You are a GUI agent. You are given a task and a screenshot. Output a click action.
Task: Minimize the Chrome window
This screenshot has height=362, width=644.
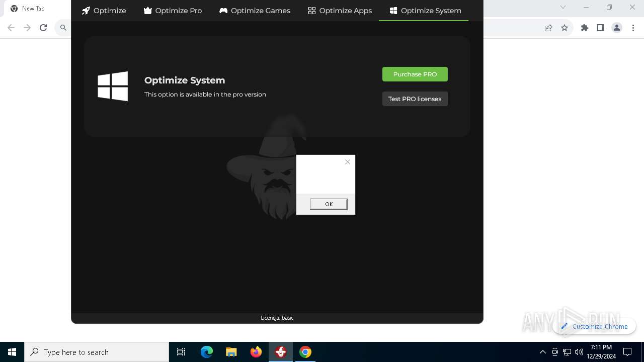pos(586,7)
